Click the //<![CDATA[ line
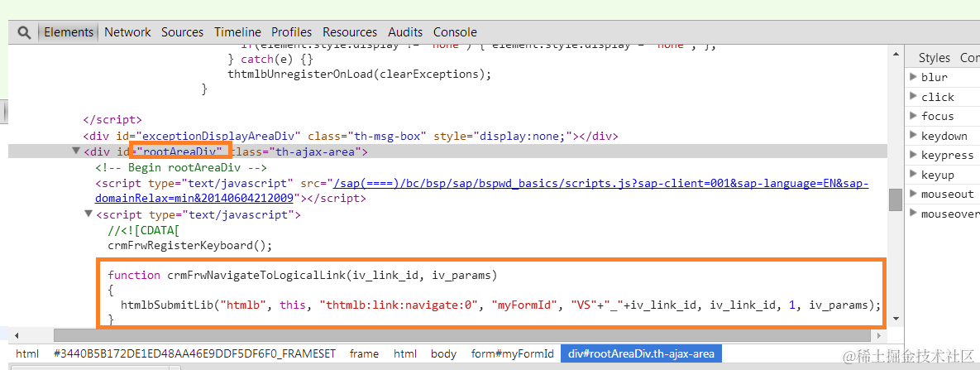 coord(143,230)
